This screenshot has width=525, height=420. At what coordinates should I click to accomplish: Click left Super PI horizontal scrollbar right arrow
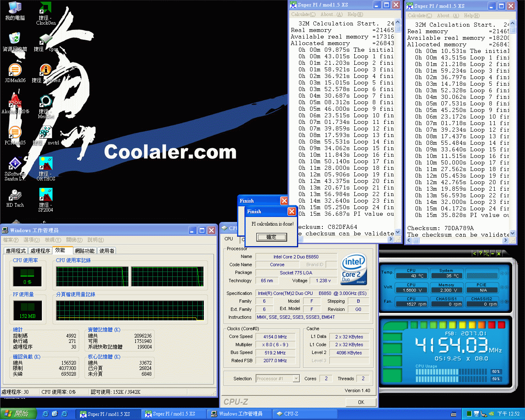(391, 239)
